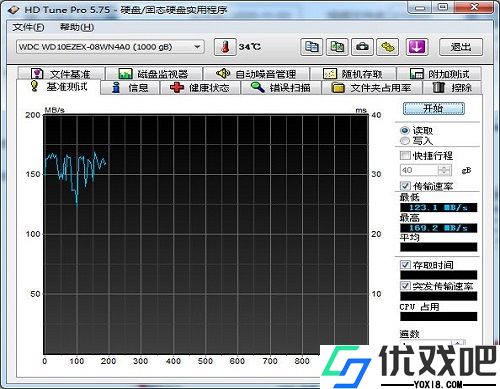The width and height of the screenshot is (500, 389).
Task: Open the 文件夹占用率 tab
Action: (x=372, y=88)
